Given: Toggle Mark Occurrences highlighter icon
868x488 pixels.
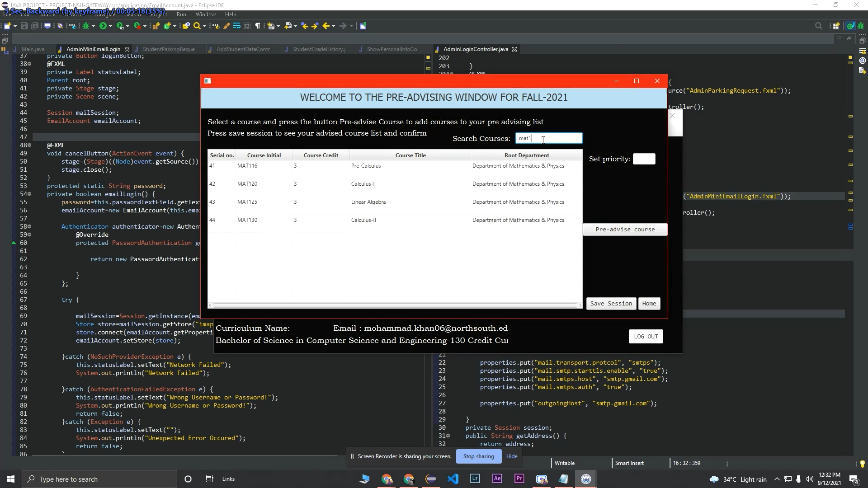Looking at the screenshot, I should pyautogui.click(x=226, y=26).
